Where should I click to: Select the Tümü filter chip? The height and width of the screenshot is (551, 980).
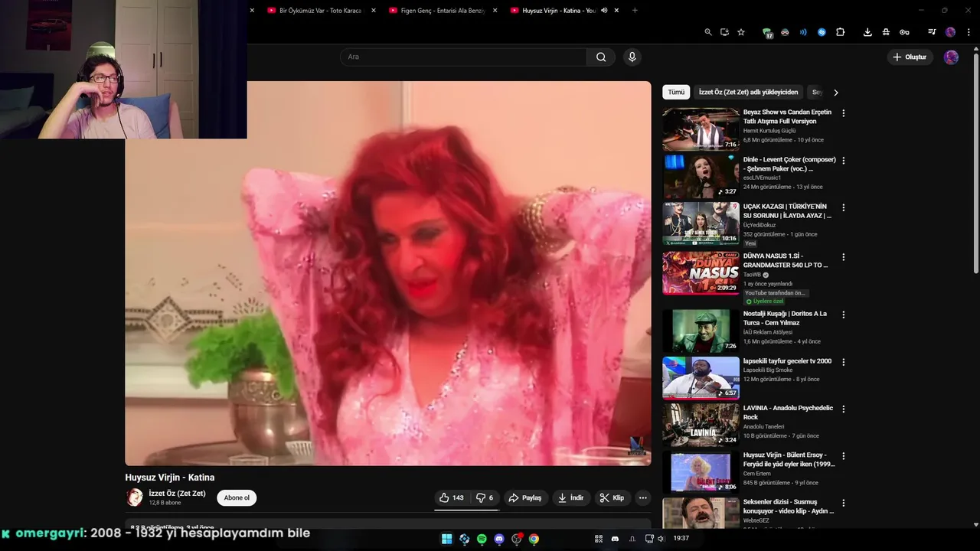(676, 92)
